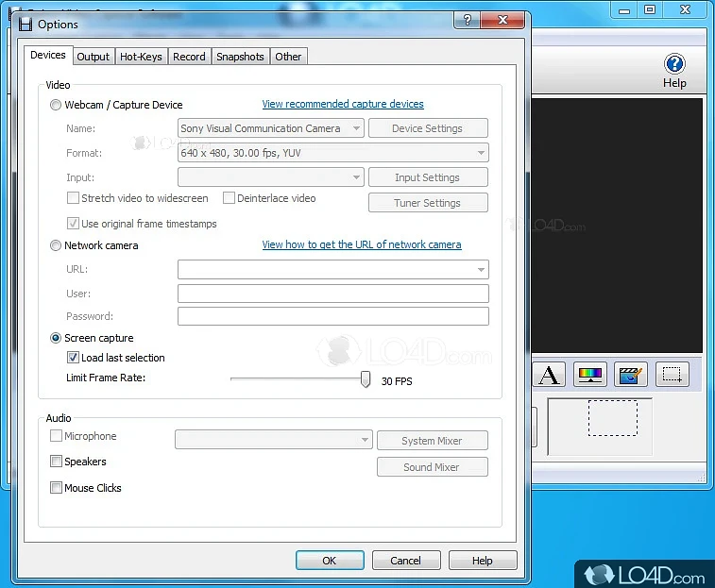
Task: Enable Speakers audio checkbox
Action: click(56, 462)
